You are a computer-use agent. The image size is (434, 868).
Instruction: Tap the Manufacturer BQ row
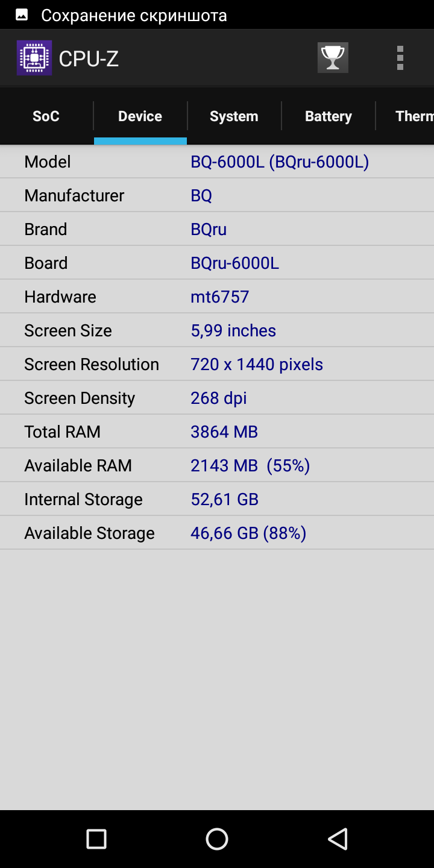click(x=217, y=195)
